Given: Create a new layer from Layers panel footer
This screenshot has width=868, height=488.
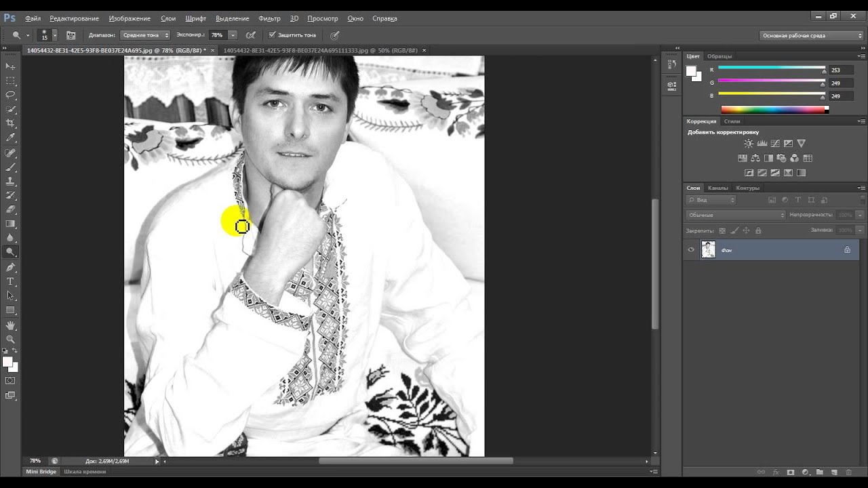Looking at the screenshot, I should (x=834, y=472).
